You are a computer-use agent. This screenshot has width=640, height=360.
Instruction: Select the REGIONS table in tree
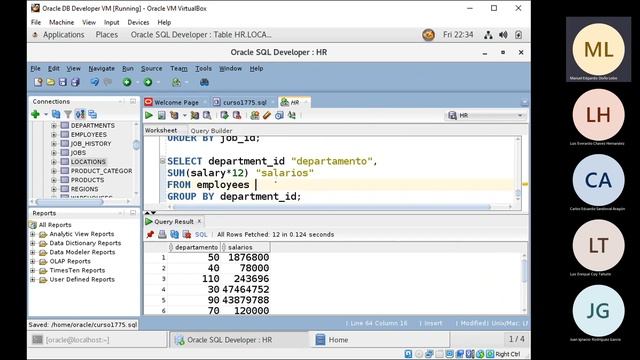(84, 189)
